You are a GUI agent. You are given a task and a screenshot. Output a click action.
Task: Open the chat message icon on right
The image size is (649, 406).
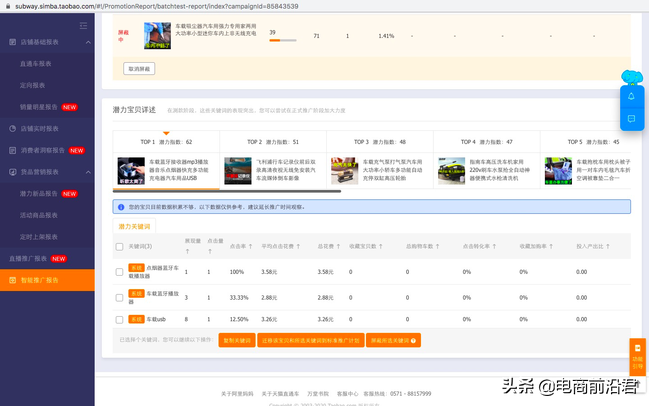[631, 119]
